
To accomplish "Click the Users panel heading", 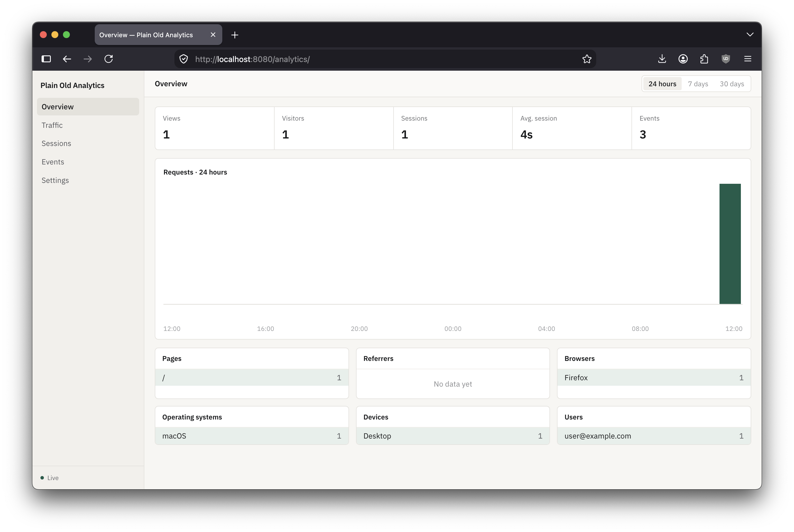I will click(x=573, y=417).
